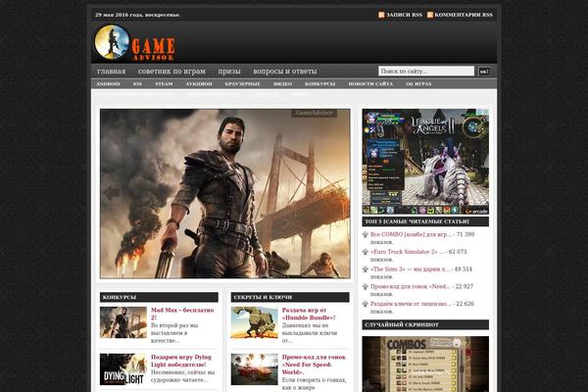Image resolution: width=588 pixels, height=392 pixels.
Task: Open the Советник по играм menu item
Action: (171, 71)
